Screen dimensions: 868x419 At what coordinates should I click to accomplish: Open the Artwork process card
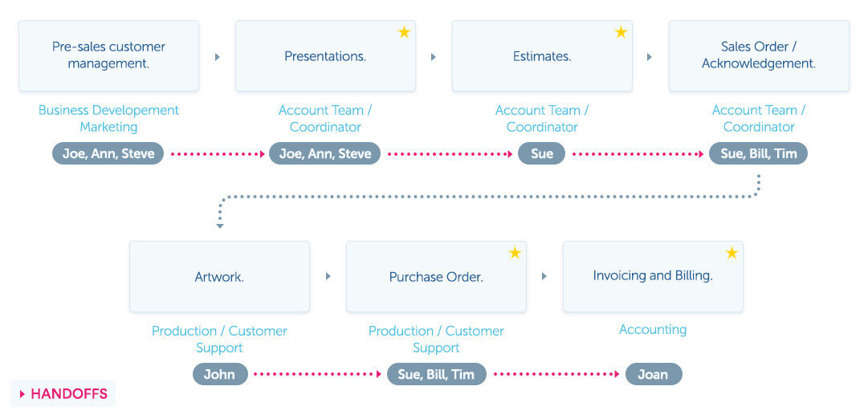coord(219,276)
